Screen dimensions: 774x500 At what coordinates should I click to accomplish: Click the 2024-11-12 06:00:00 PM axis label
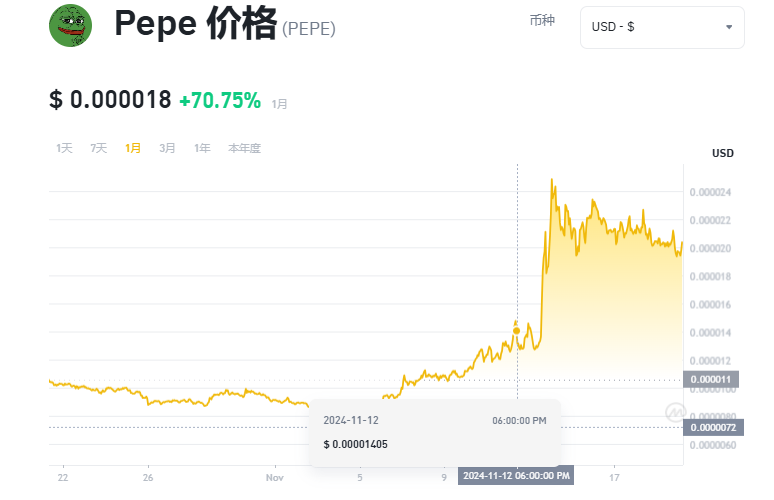point(516,475)
